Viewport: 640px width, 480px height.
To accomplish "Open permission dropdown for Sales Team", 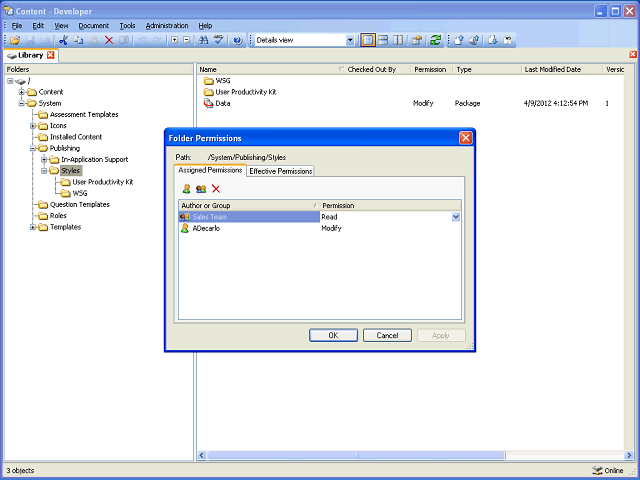I will [456, 217].
